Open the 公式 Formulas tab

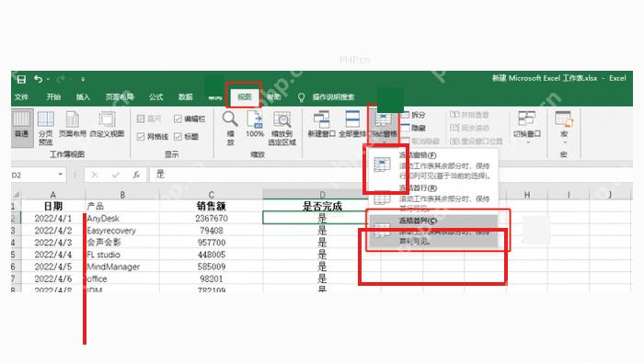pyautogui.click(x=155, y=96)
